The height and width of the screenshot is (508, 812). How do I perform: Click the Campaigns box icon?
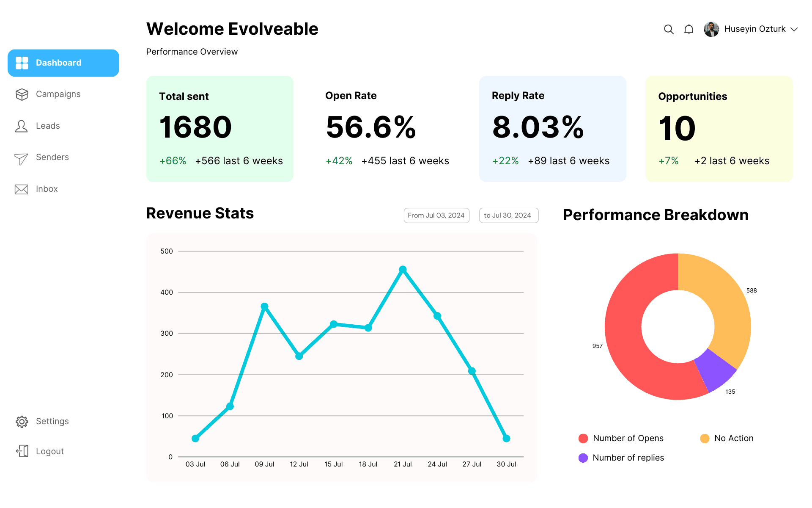point(22,94)
